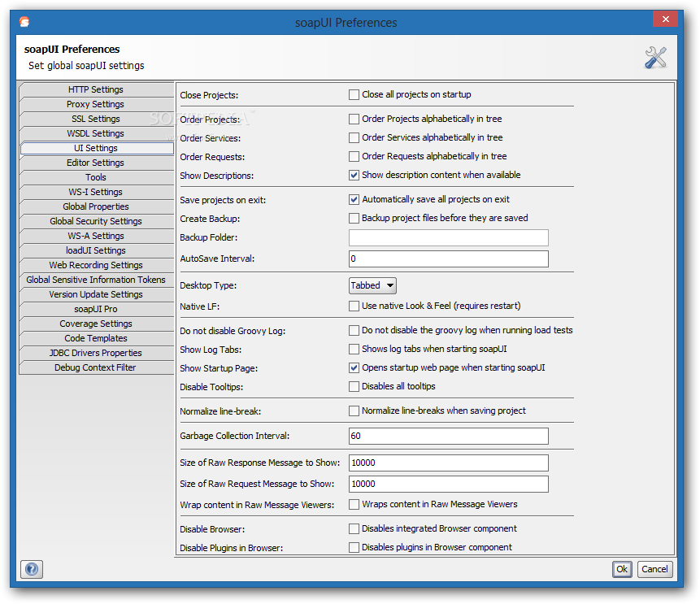Click the soapUI logo in title bar

tap(24, 22)
